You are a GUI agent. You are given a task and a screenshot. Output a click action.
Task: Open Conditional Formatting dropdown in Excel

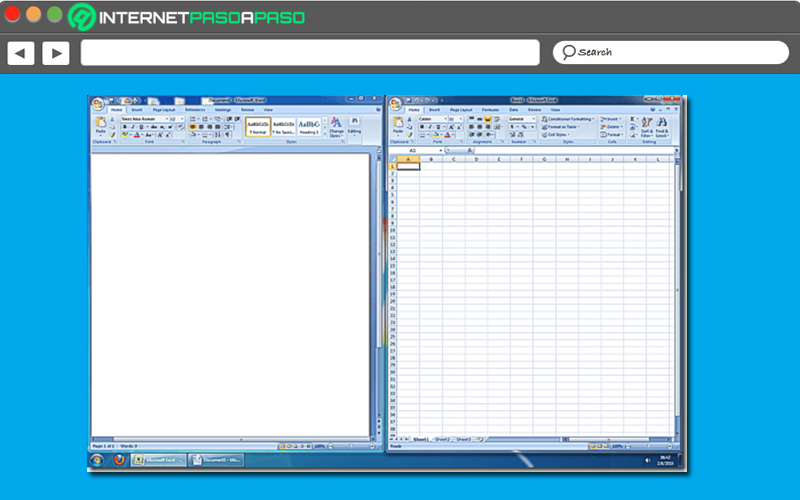point(570,118)
